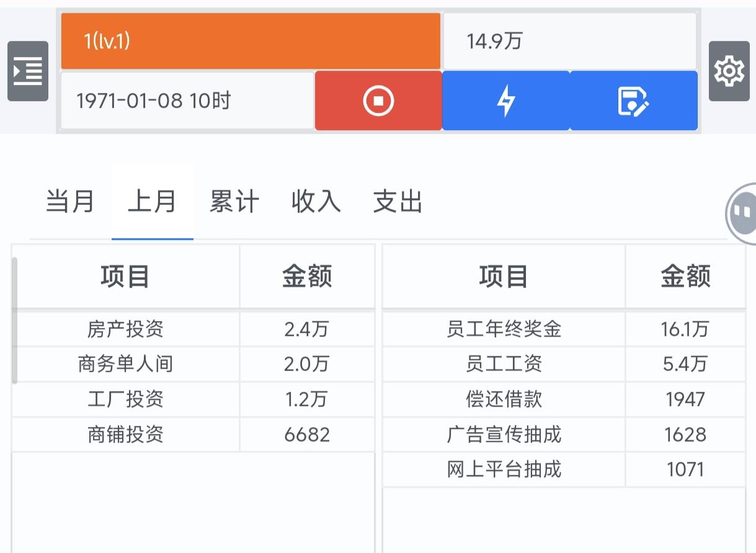This screenshot has width=756, height=553.
Task: Select the 员工年终奖金 expense row
Action: point(504,329)
